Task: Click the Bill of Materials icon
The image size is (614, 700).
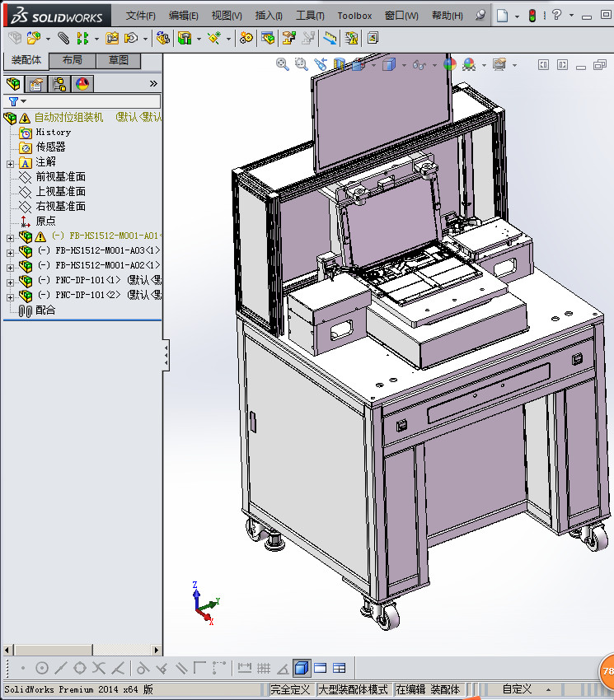Action: click(x=268, y=38)
